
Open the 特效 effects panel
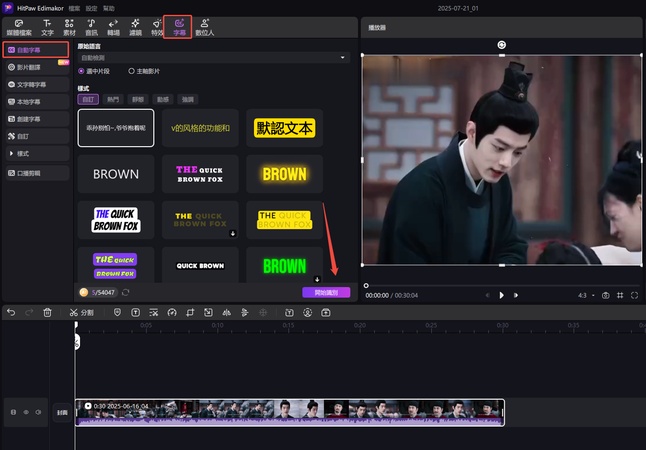tap(157, 28)
